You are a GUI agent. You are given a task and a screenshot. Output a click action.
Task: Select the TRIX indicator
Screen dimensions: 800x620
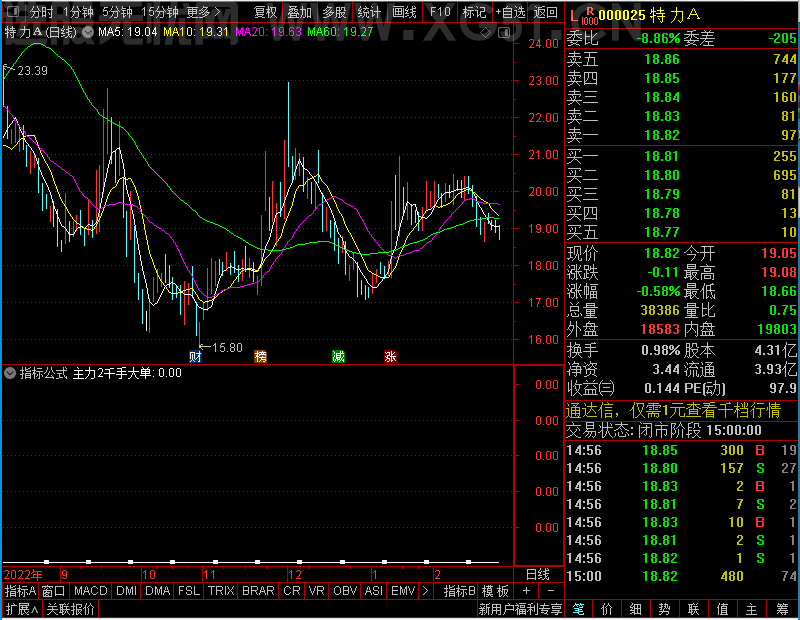tap(221, 591)
